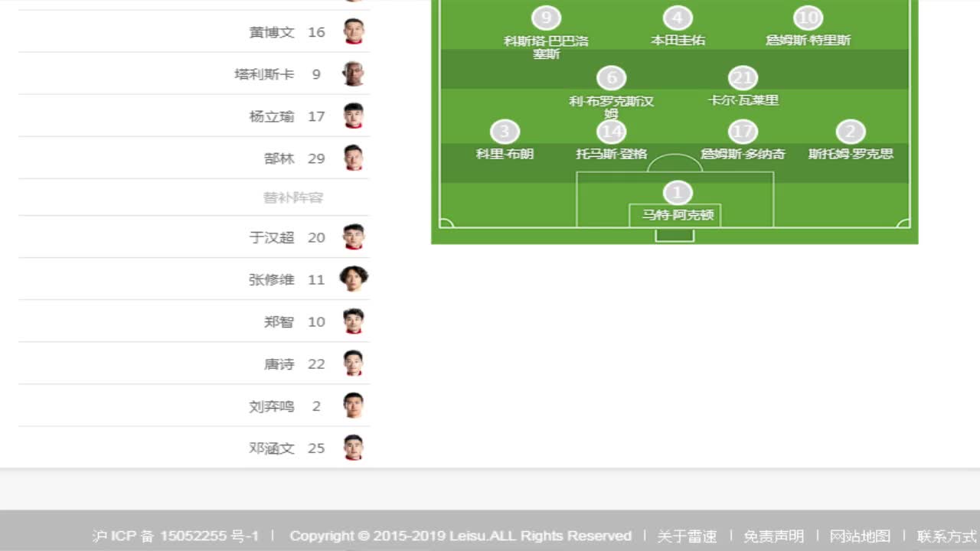Open 杨立瑜 player avatar
This screenshot has height=551, width=980.
pyautogui.click(x=353, y=116)
